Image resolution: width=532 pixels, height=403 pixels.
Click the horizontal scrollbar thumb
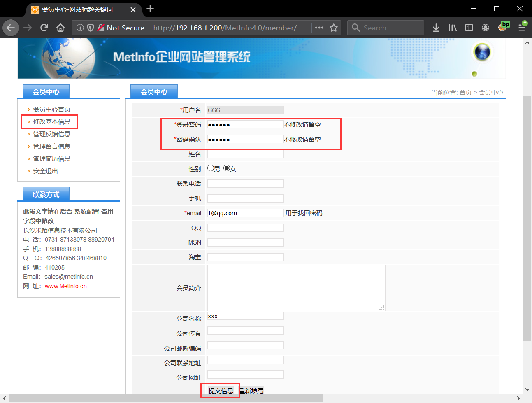166,398
